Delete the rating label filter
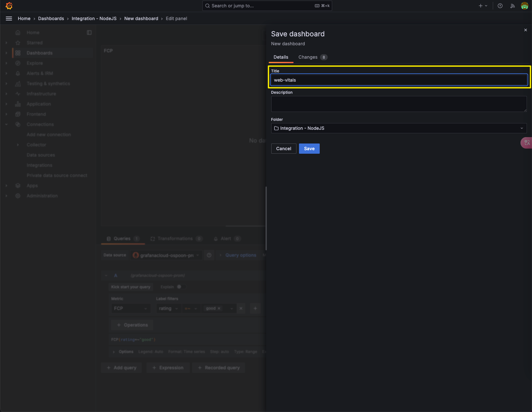 point(241,308)
